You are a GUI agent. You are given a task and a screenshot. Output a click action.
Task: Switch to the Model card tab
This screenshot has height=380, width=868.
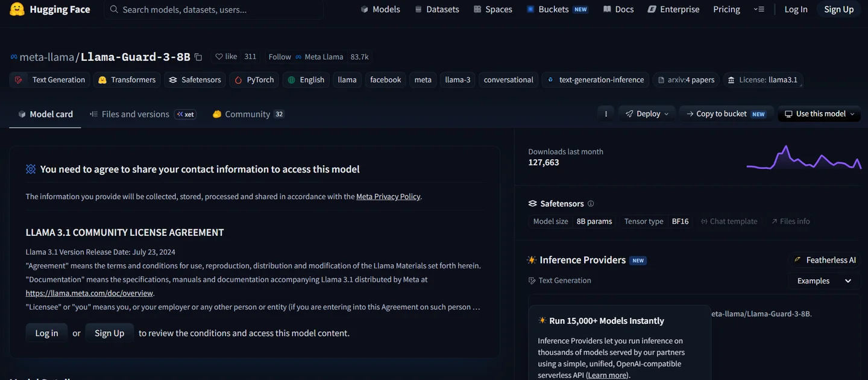click(x=45, y=114)
